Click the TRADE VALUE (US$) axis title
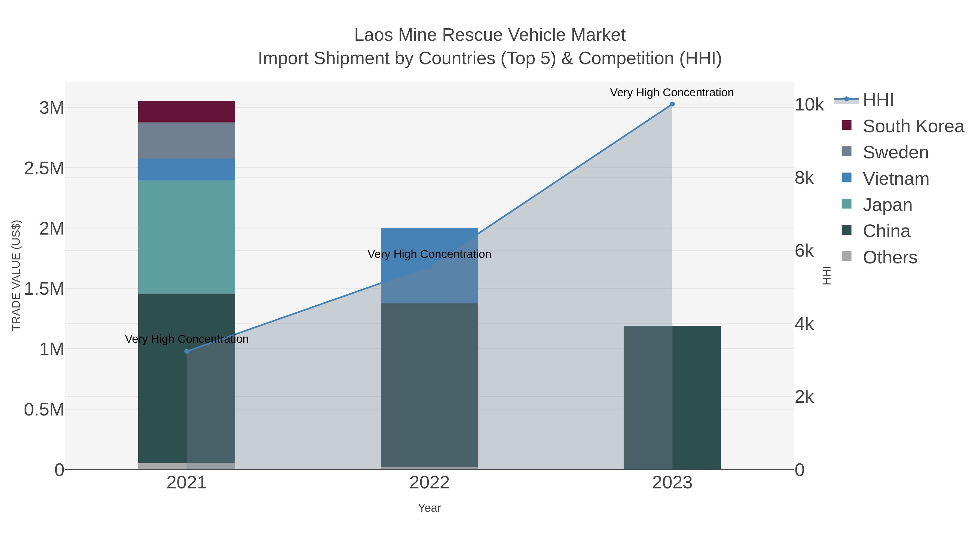This screenshot has height=551, width=980. 16,275
